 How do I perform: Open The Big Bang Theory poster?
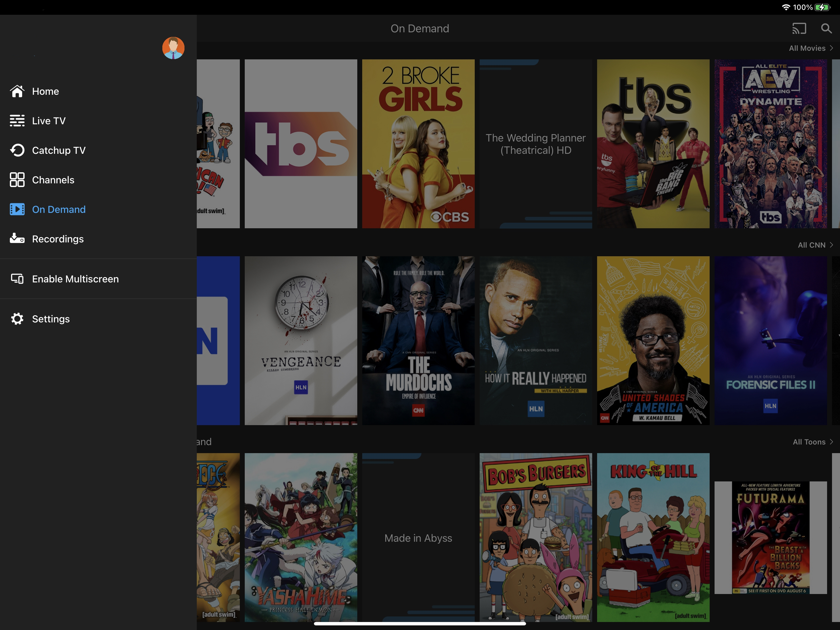pyautogui.click(x=653, y=144)
